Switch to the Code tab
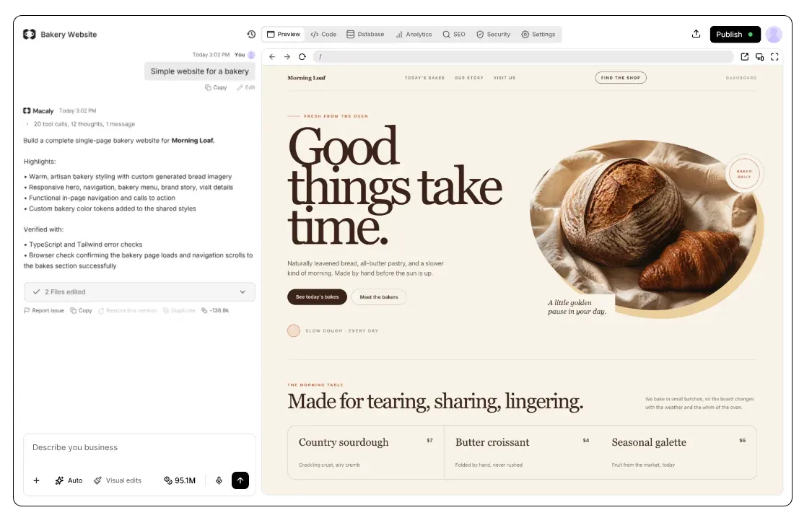This screenshot has height=523, width=812. tap(323, 34)
